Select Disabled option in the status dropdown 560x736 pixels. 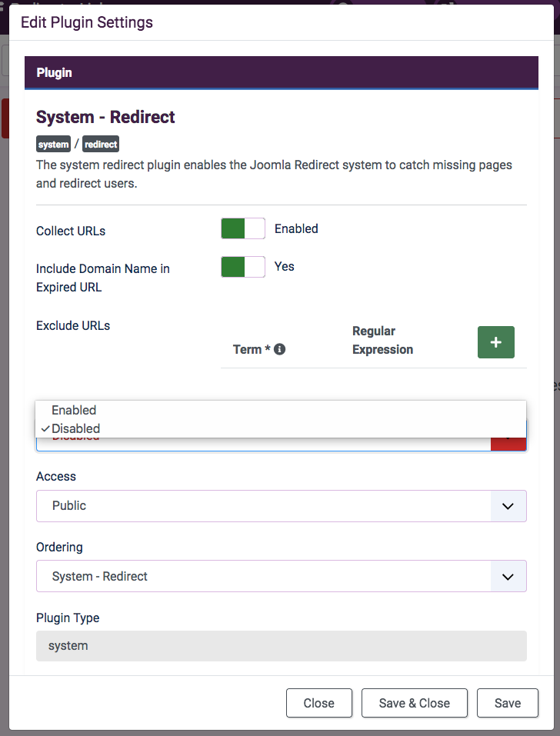point(281,428)
